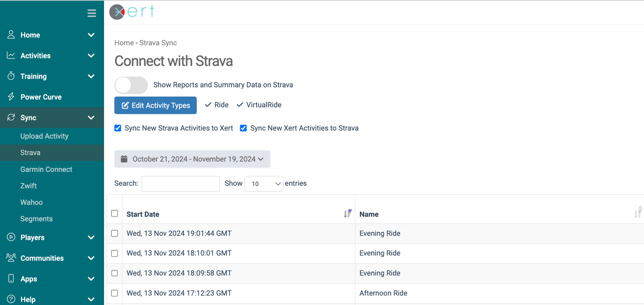The image size is (644, 305).
Task: Sort table by Start Date sort icon
Action: pyautogui.click(x=348, y=214)
